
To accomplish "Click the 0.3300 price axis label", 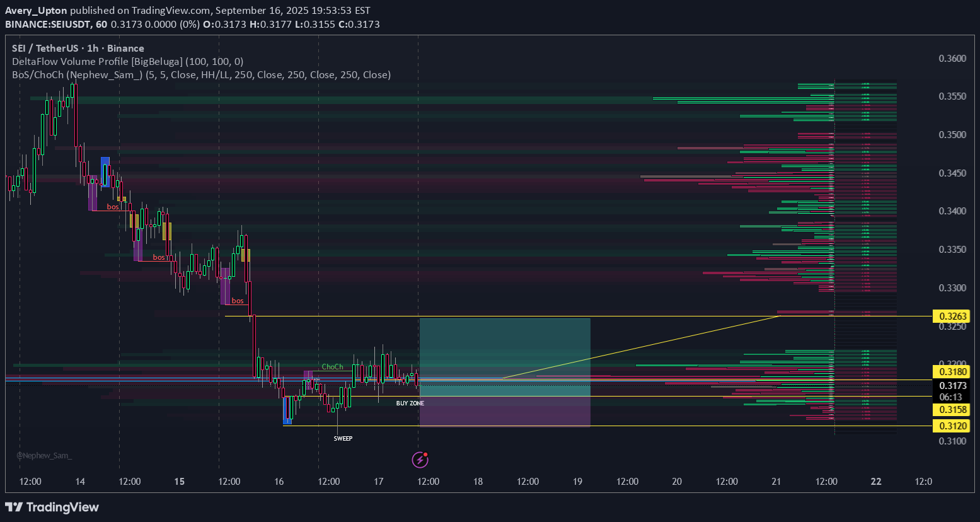I will 952,288.
